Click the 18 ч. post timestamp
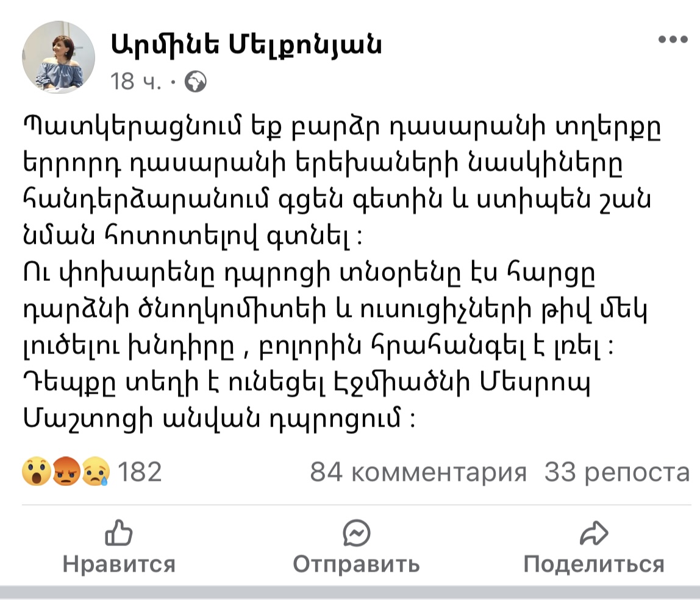Image resolution: width=700 pixels, height=607 pixels. [x=136, y=82]
